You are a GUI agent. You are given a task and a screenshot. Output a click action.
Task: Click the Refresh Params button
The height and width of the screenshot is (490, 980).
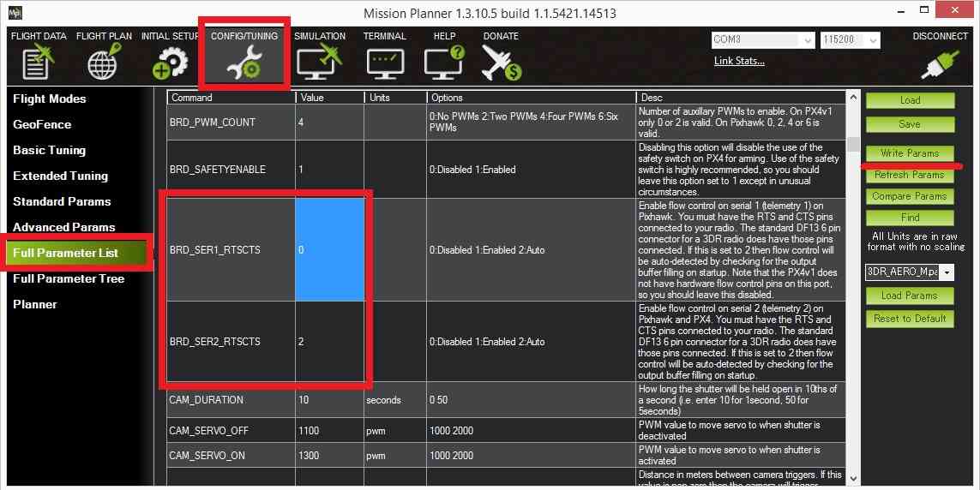coord(910,175)
